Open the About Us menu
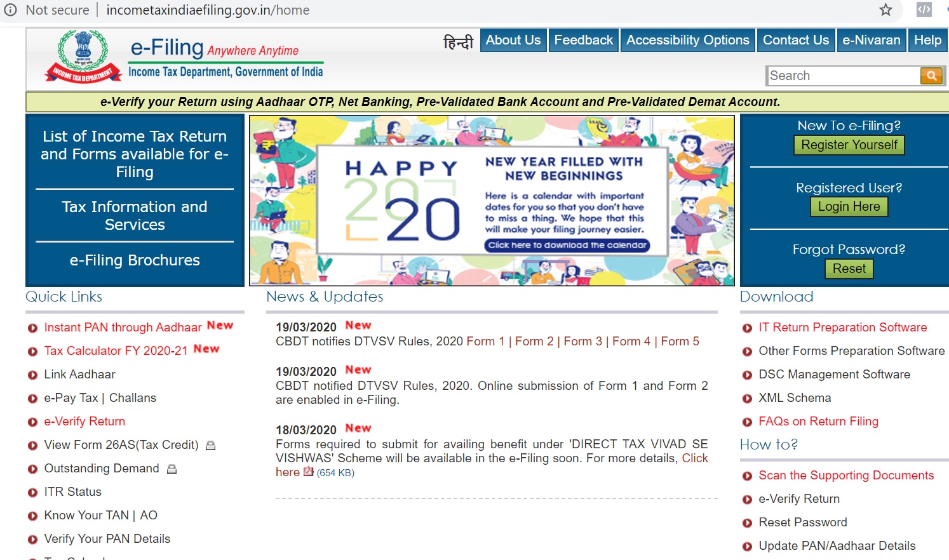 pos(513,40)
